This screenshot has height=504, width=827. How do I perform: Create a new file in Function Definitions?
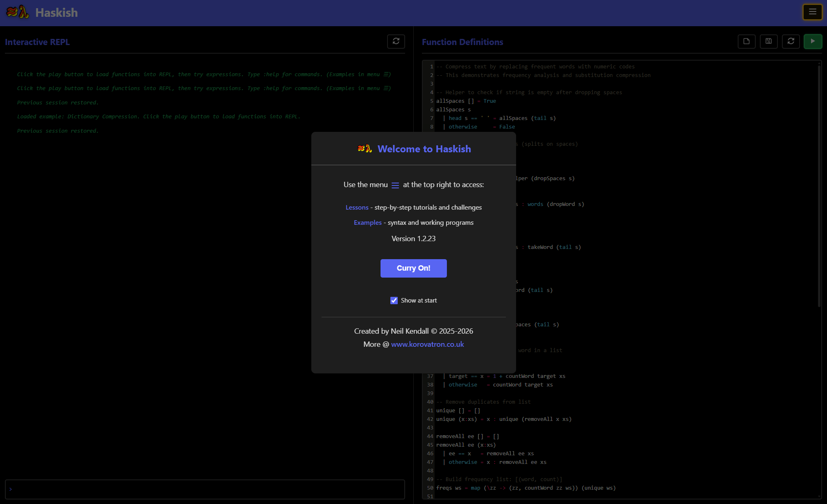(747, 41)
